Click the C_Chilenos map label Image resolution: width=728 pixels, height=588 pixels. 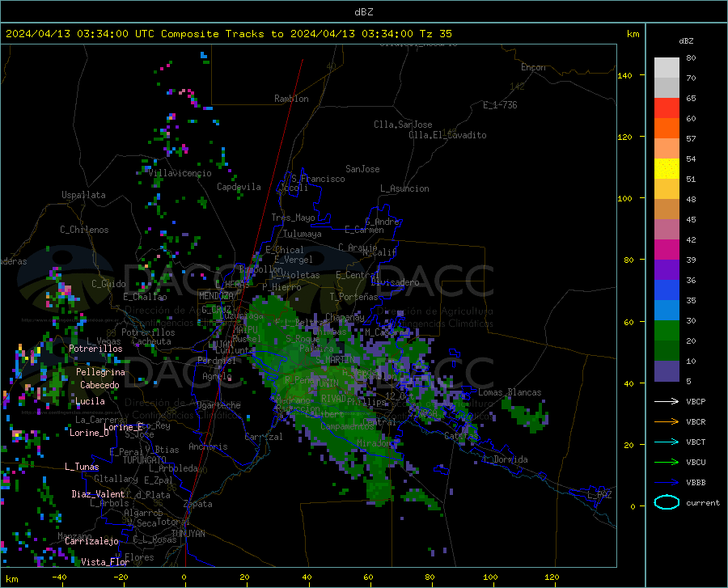[84, 230]
